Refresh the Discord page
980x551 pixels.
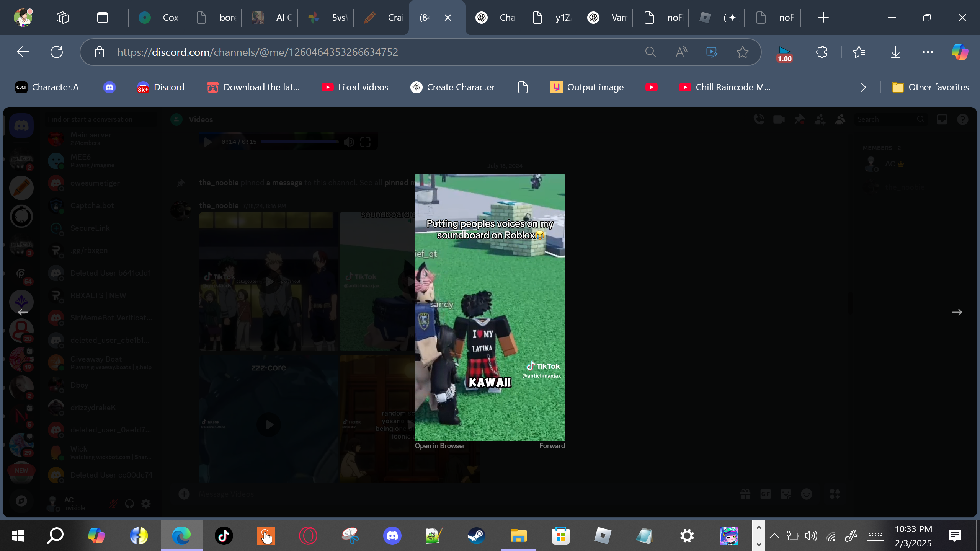click(x=57, y=52)
